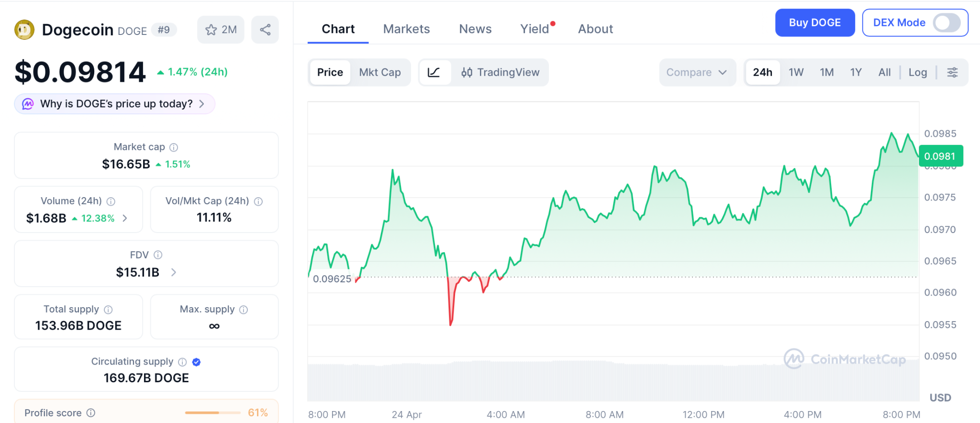Click the star watchlist icon
Screen dimensions: 980x423
(x=211, y=30)
